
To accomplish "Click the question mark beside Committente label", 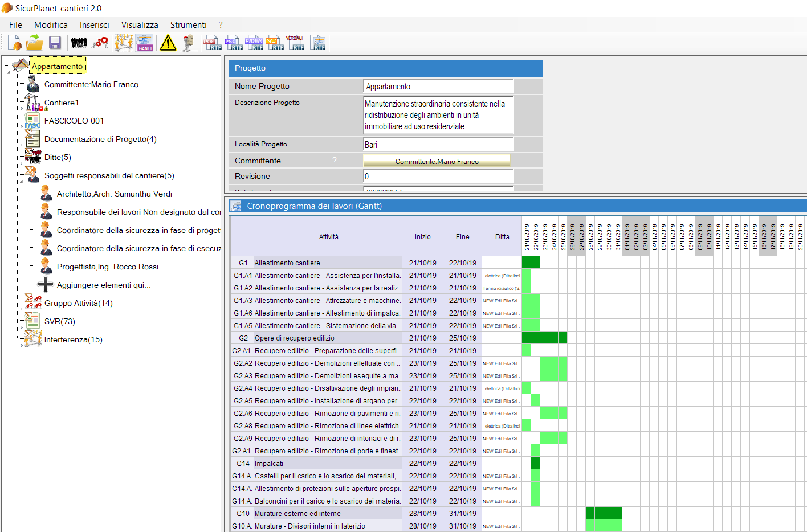I will [x=335, y=161].
